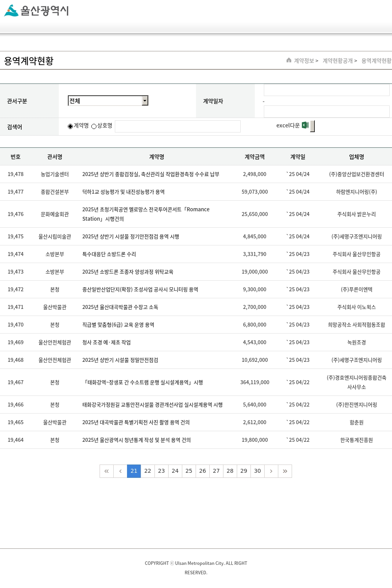Go to page 22
This screenshot has width=392, height=588.
[148, 471]
